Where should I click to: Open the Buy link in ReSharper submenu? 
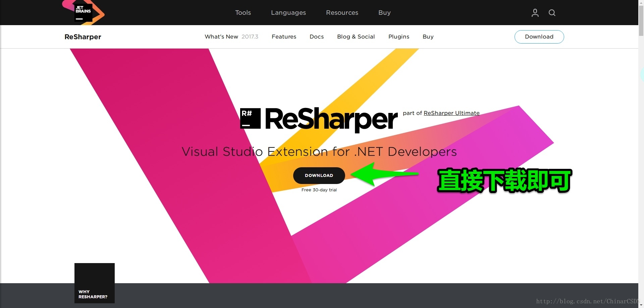(x=428, y=37)
